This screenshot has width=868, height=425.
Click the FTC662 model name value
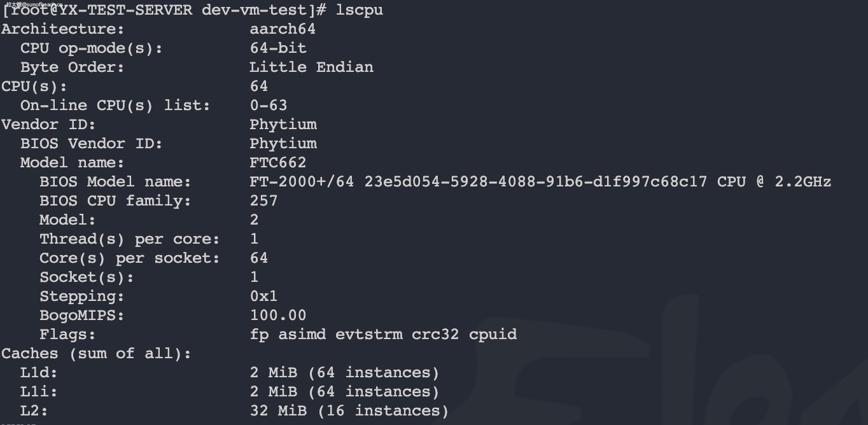coord(277,163)
